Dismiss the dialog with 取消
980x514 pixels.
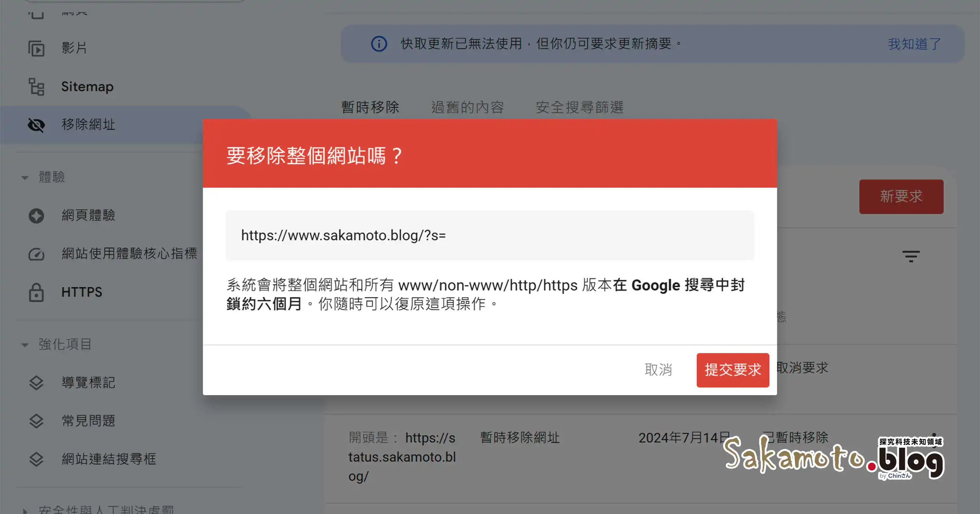click(658, 370)
